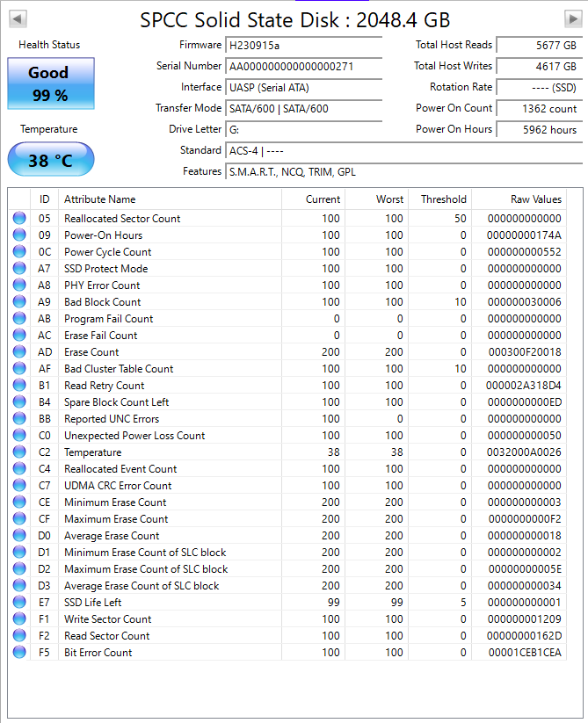Click the status orb next to Temperature attribute
588x723 pixels.
(19, 452)
